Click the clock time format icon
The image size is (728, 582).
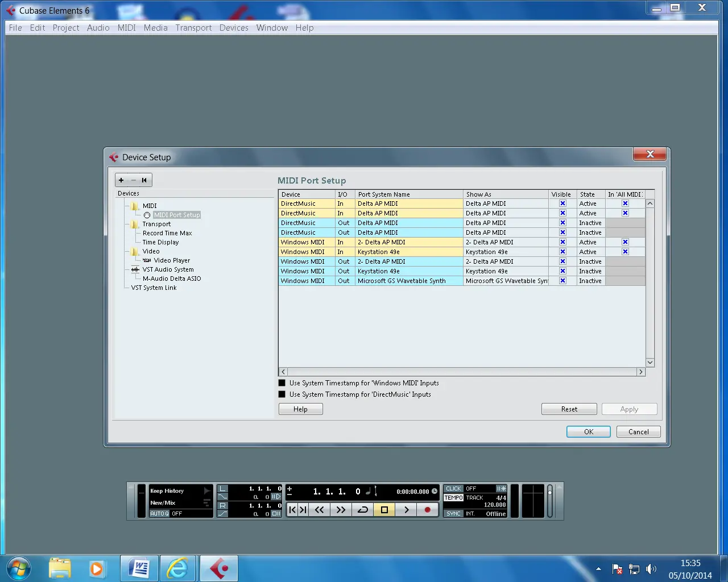[435, 491]
